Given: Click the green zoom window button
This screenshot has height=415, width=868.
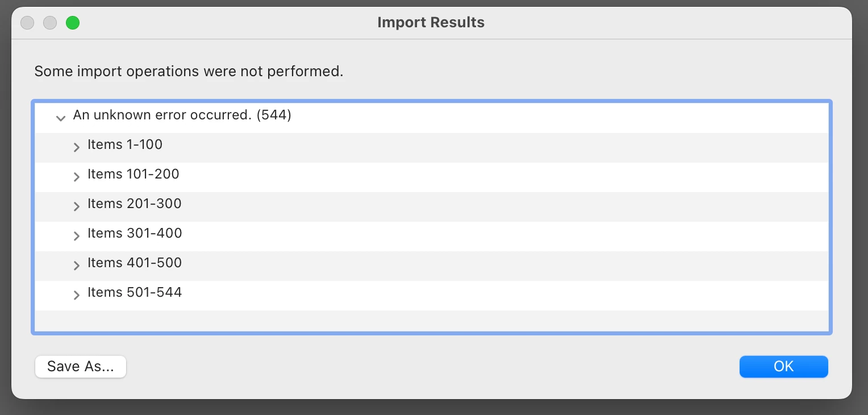Looking at the screenshot, I should pos(73,23).
